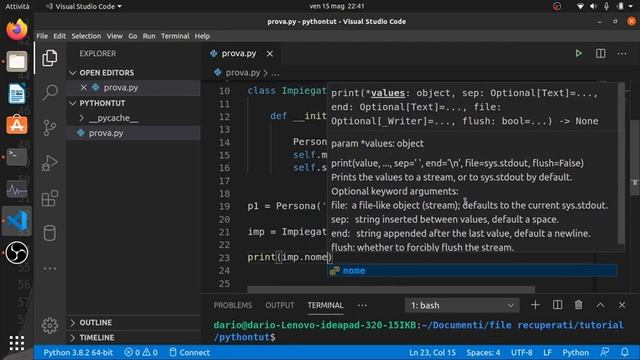
Task: Open OBS Studio from the dock
Action: coord(17,253)
